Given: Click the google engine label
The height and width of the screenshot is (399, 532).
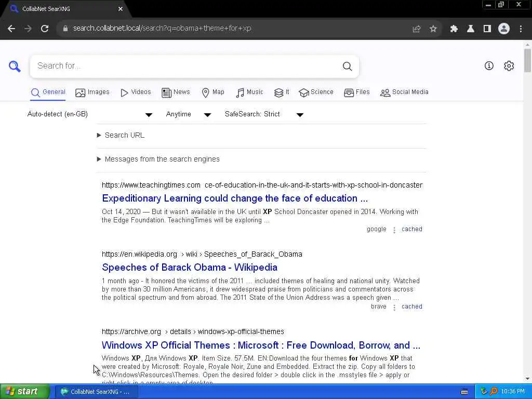Looking at the screenshot, I should (x=376, y=229).
